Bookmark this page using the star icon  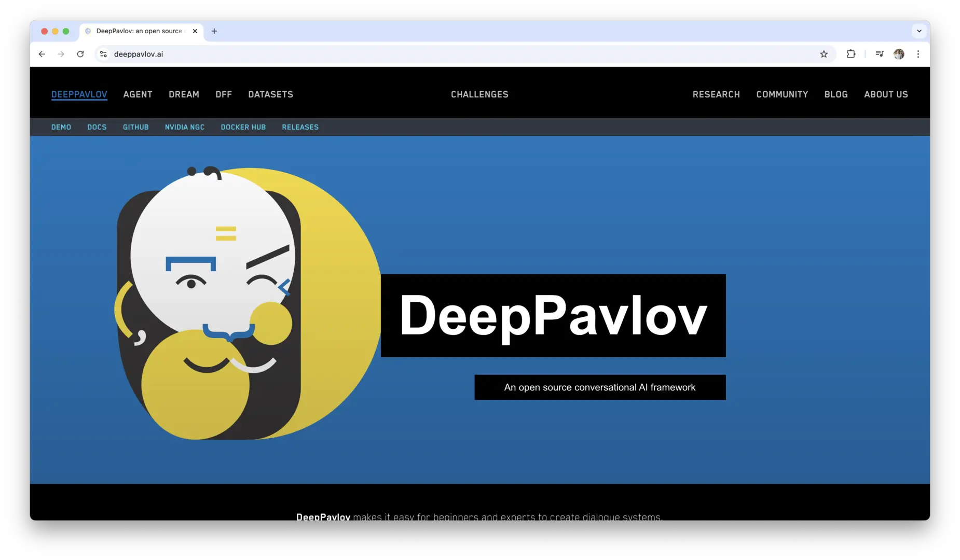(x=824, y=54)
